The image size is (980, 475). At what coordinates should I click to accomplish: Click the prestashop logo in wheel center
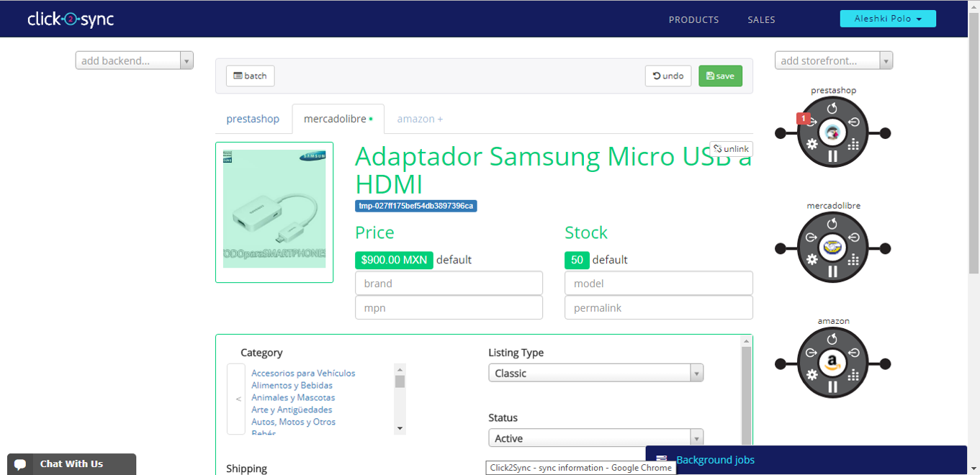[833, 132]
